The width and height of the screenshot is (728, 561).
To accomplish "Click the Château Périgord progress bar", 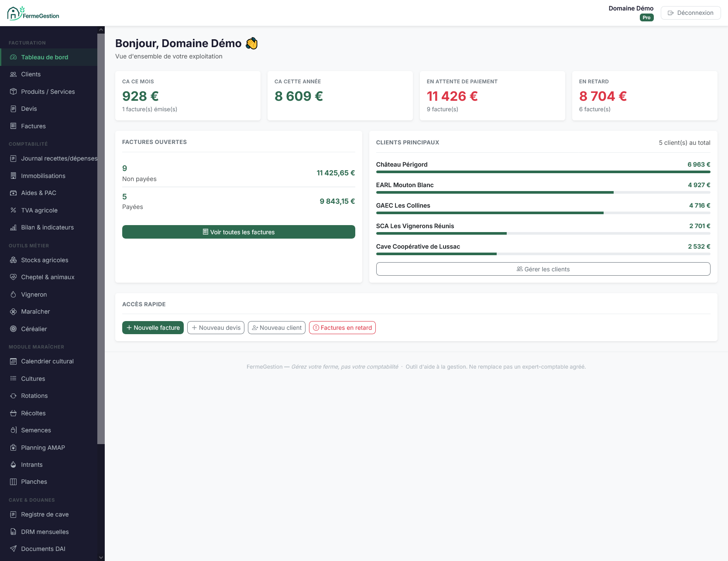I will [543, 172].
